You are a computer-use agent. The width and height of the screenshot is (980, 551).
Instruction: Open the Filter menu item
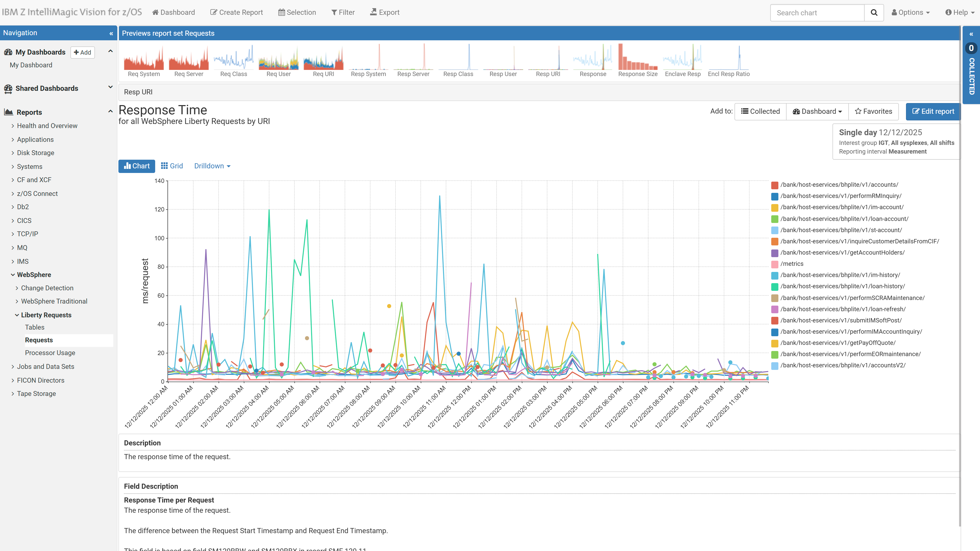pyautogui.click(x=343, y=12)
